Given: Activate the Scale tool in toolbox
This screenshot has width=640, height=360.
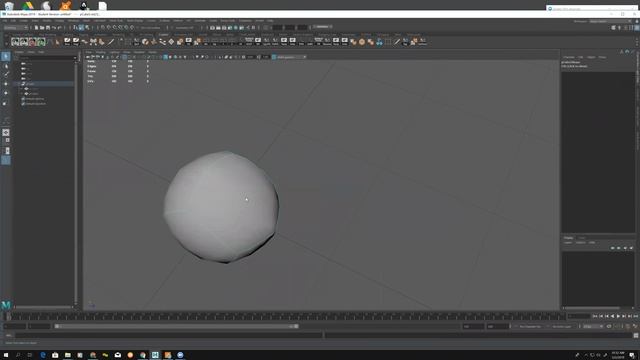Looking at the screenshot, I should pyautogui.click(x=6, y=103).
